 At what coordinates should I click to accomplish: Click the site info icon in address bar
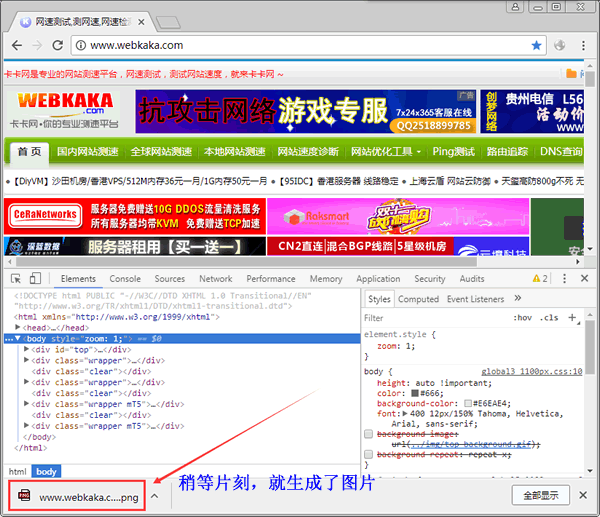coord(81,46)
